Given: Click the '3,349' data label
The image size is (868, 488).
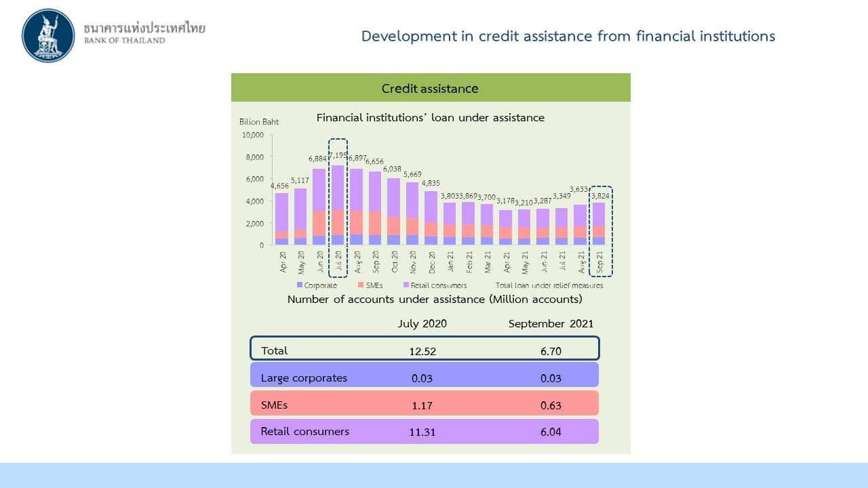Looking at the screenshot, I should [x=561, y=197].
